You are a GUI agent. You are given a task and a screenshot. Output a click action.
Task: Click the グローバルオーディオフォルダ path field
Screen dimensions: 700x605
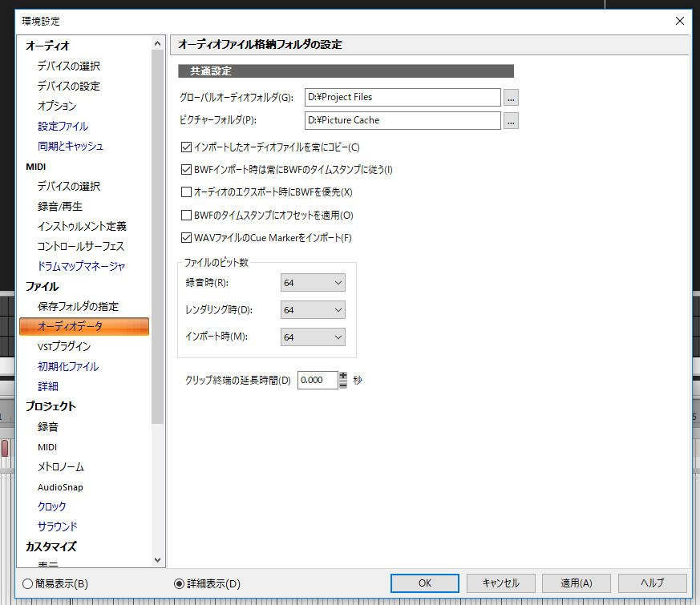point(403,97)
